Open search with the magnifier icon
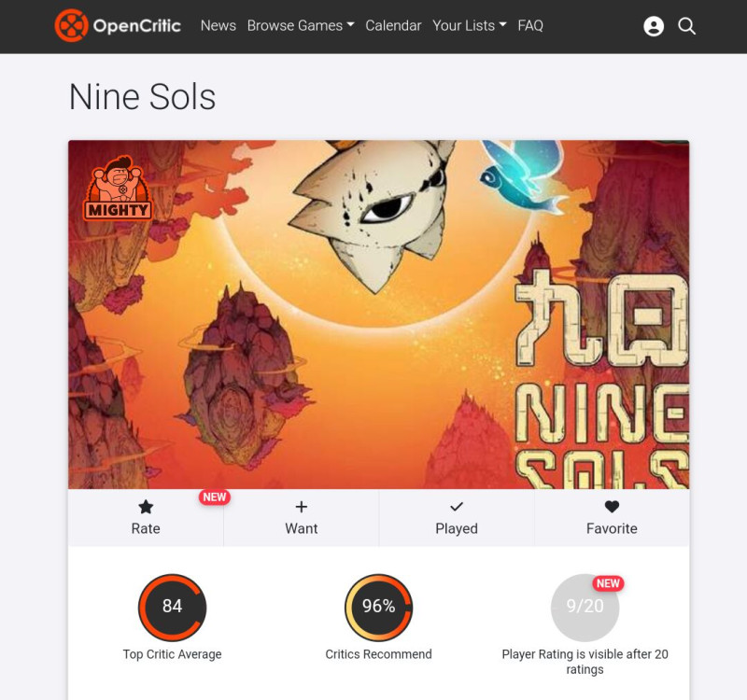Screen dimensions: 747x700 pyautogui.click(x=686, y=26)
